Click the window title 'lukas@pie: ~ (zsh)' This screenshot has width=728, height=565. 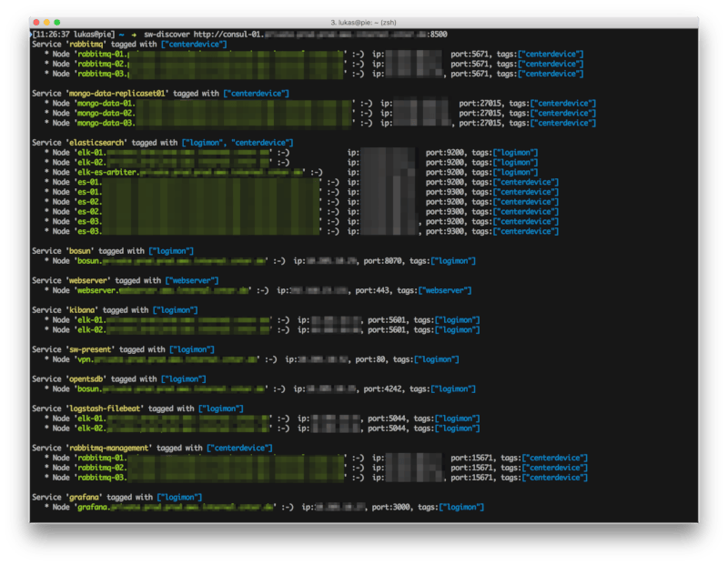tap(364, 21)
